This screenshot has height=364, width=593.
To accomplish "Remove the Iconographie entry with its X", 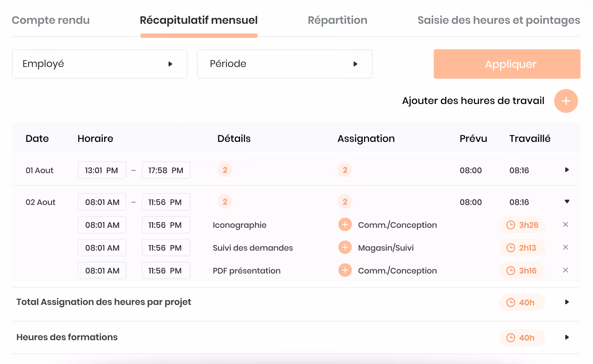I will [566, 225].
